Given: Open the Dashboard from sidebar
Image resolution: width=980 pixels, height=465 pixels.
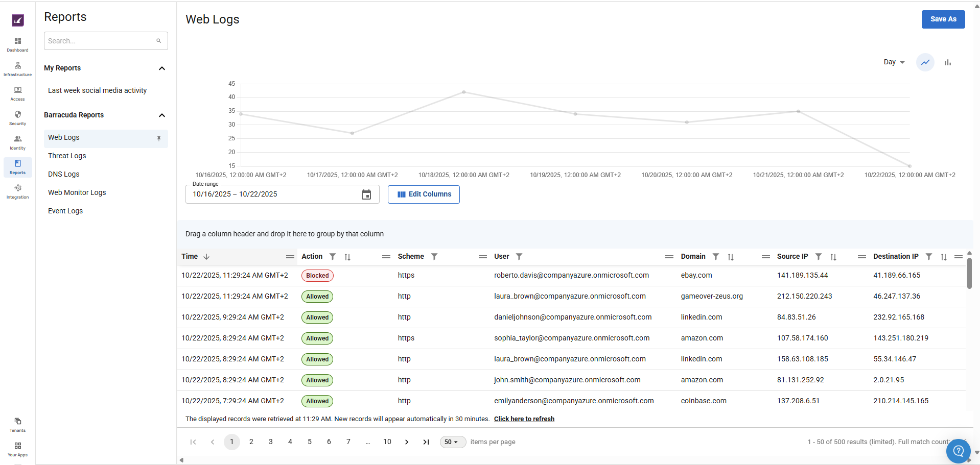Looking at the screenshot, I should pyautogui.click(x=17, y=44).
